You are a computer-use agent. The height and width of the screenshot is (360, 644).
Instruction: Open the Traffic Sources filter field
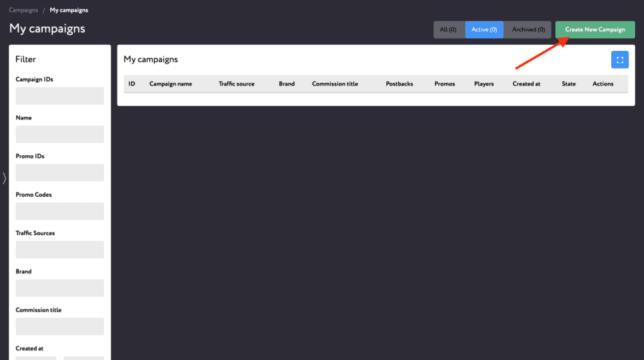pyautogui.click(x=60, y=249)
